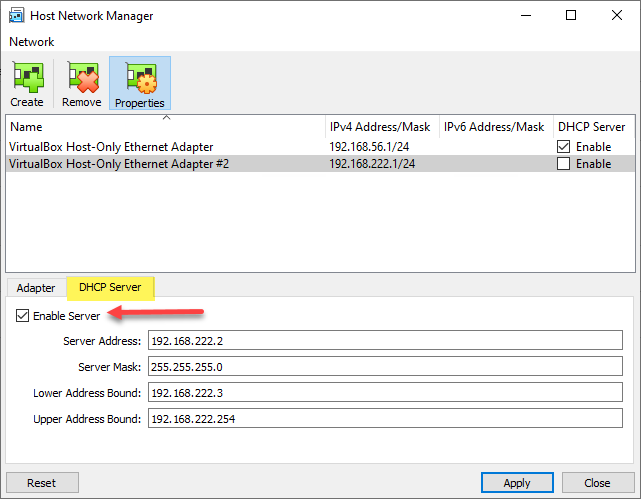Uncheck the Enable Server checkbox

click(22, 316)
